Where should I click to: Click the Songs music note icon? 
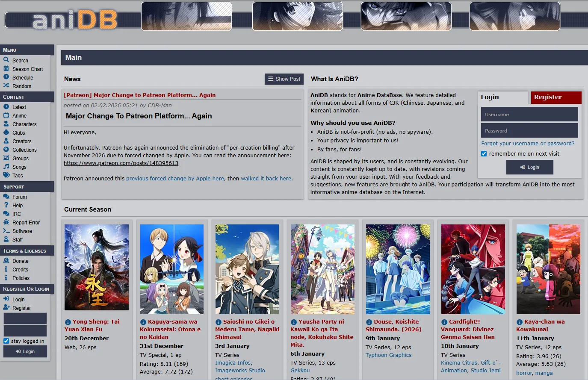point(6,167)
